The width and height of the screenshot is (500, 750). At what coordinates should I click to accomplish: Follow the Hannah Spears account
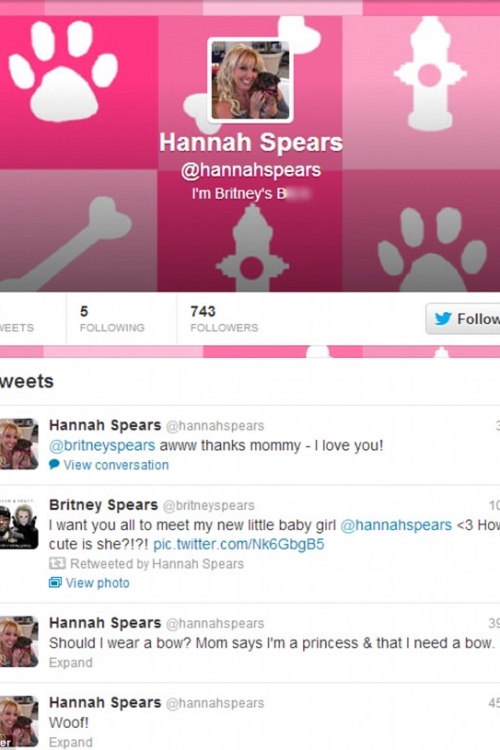pyautogui.click(x=463, y=319)
